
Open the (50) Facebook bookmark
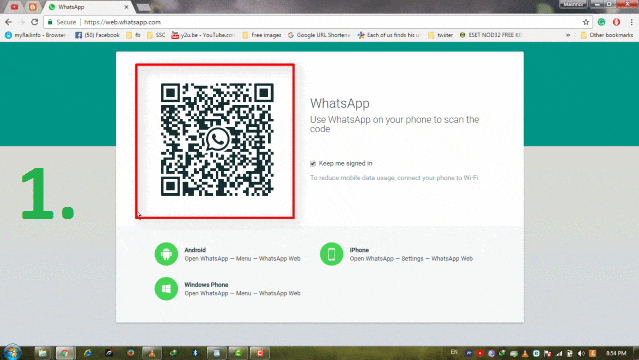point(97,35)
